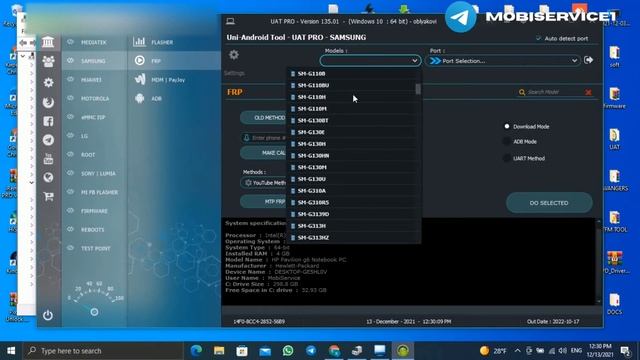Open Microsoft Edge from taskbar
The height and width of the screenshot is (360, 640).
tap(196, 351)
